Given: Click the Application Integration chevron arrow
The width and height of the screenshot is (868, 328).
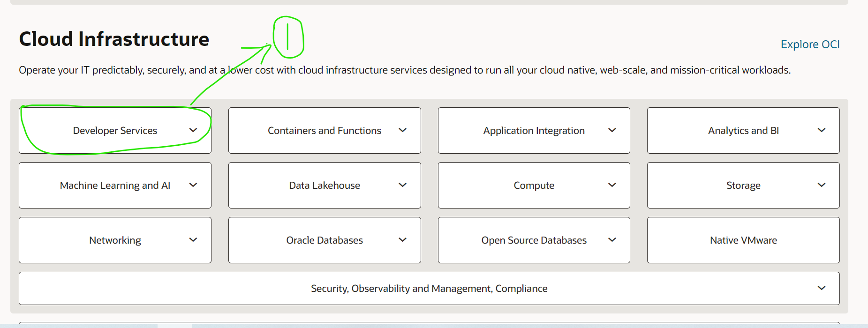Looking at the screenshot, I should click(x=612, y=130).
